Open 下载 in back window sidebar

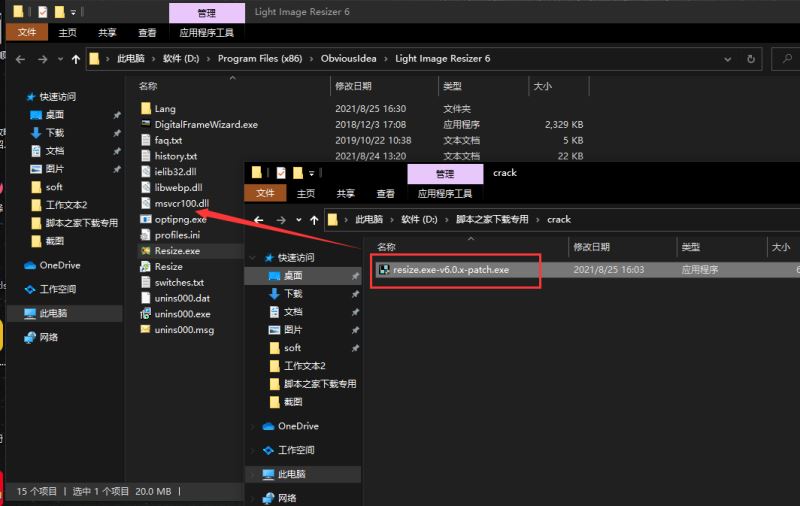click(47, 133)
